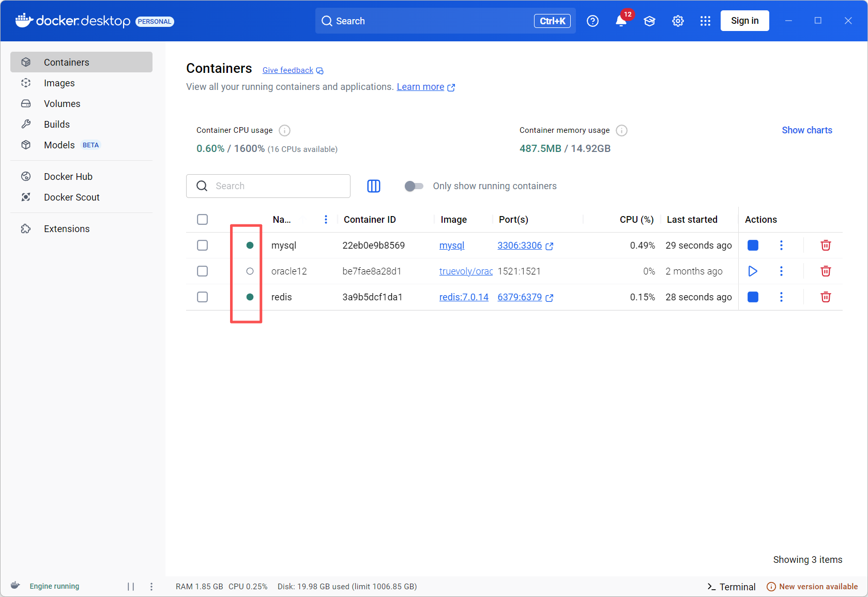
Task: Open engine options menu in status bar
Action: [151, 587]
